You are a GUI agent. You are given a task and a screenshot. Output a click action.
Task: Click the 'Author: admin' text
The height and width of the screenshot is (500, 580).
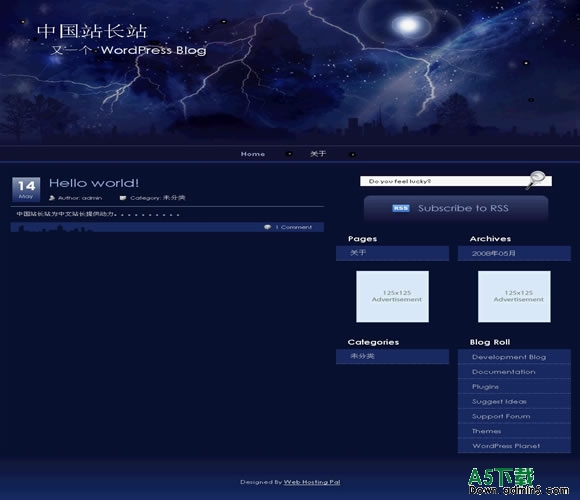80,198
